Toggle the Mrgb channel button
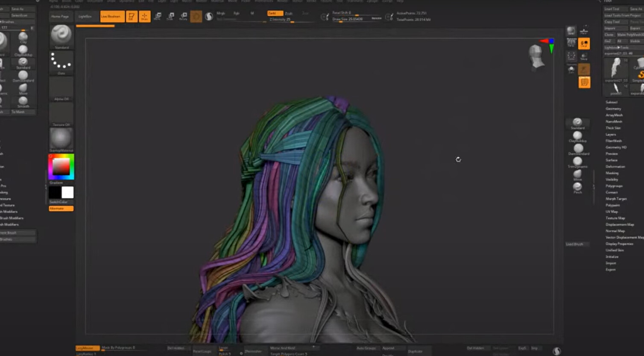Image resolution: width=644 pixels, height=356 pixels. tap(221, 13)
